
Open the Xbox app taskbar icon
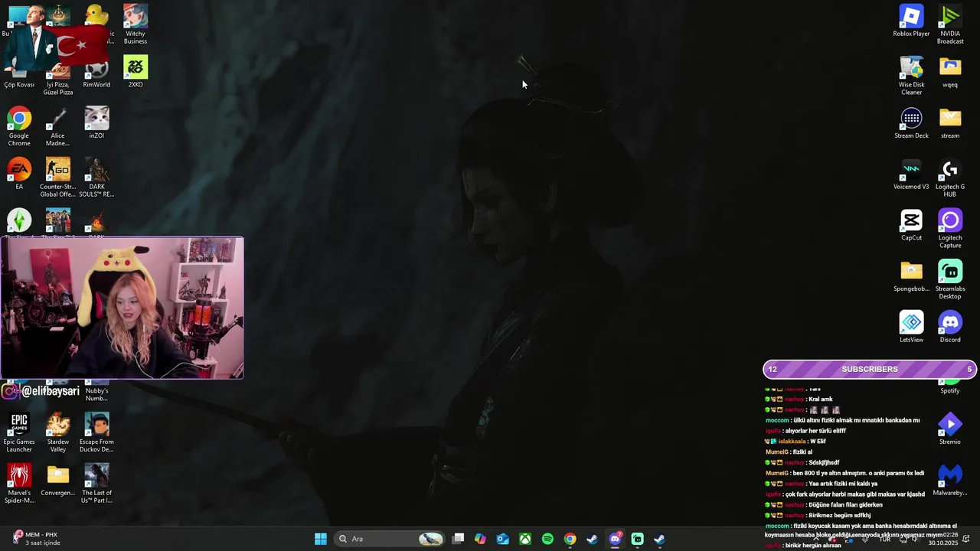click(525, 539)
